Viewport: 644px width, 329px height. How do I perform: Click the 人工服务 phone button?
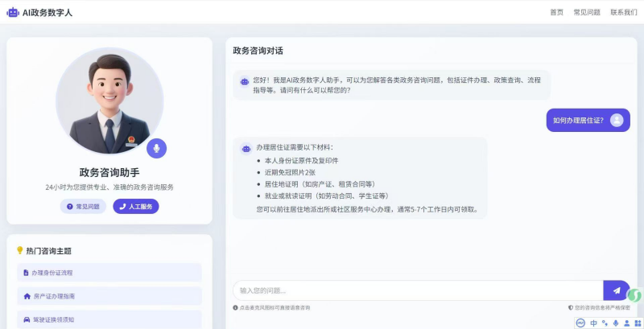[136, 207]
